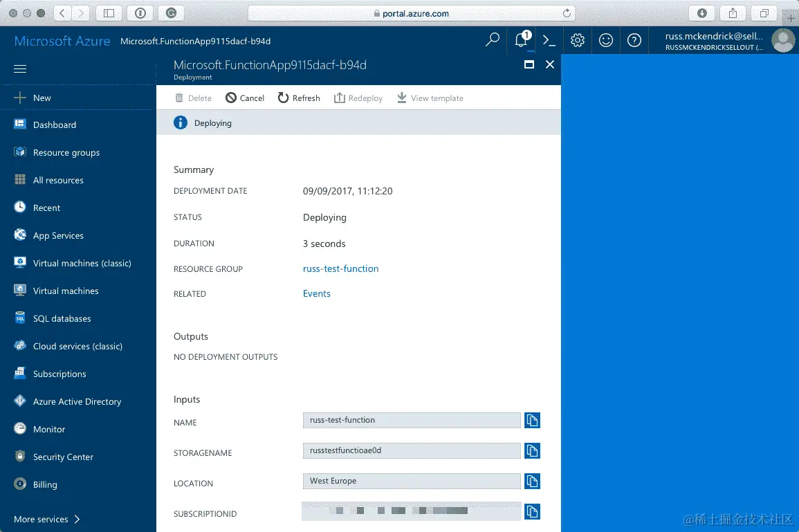Click the russ.mckendrick account name
The height and width of the screenshot is (532, 799).
tap(714, 36)
